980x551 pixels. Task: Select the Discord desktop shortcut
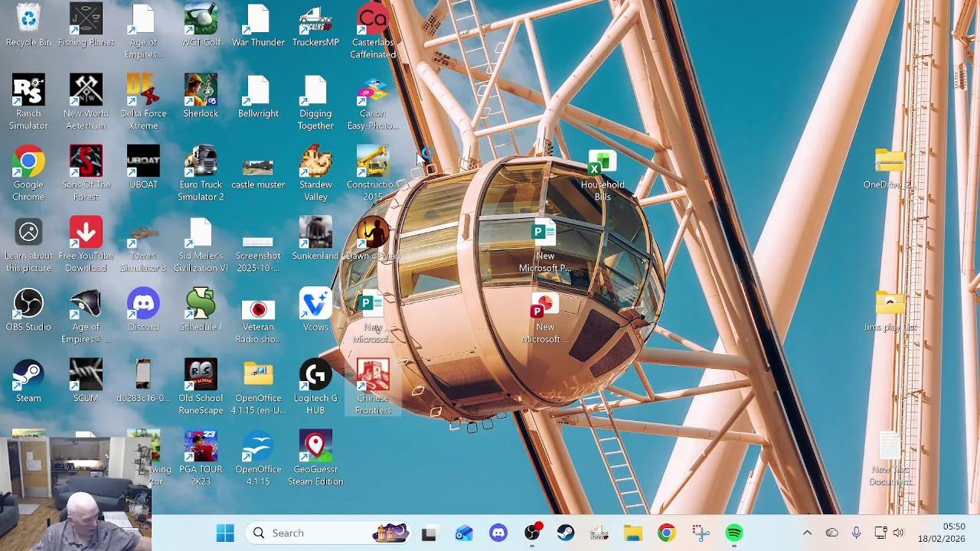coord(143,311)
